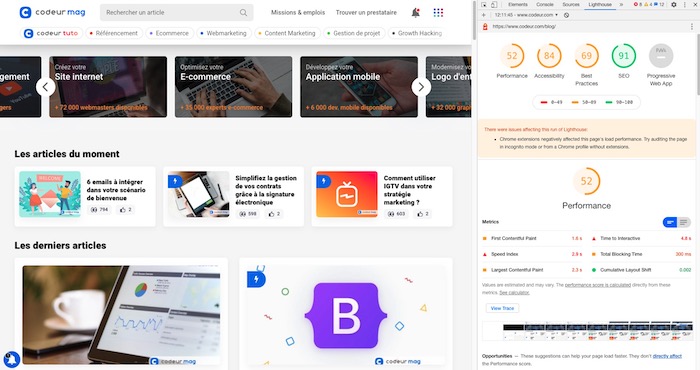Open the Lighthouse report selector dropdown
Viewport: 700px width, 370px height.
526,15
